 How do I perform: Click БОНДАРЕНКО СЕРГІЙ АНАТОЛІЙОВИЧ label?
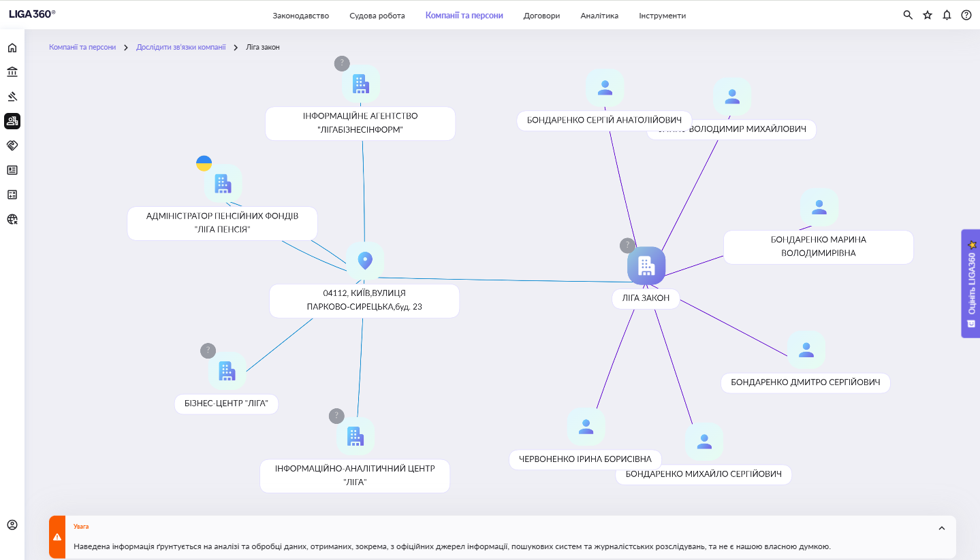pyautogui.click(x=605, y=120)
